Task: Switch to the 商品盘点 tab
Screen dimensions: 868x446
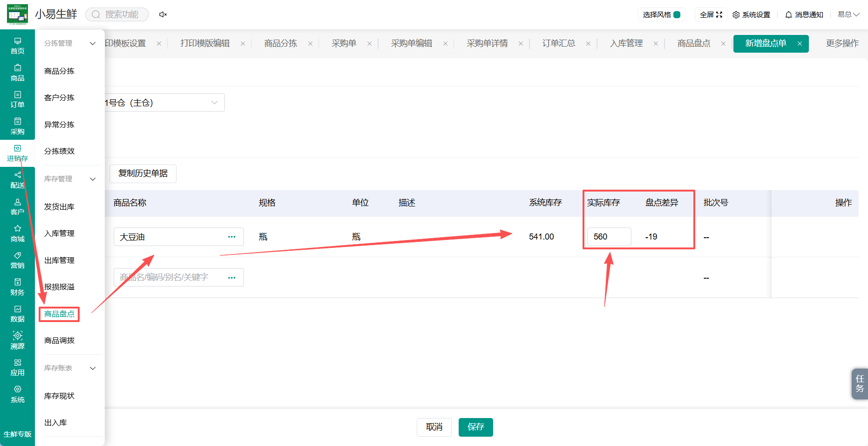Action: (x=694, y=43)
